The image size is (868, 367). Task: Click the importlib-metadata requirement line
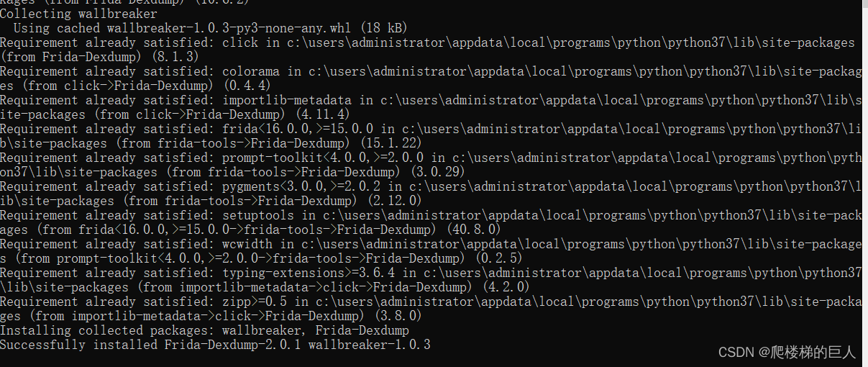[x=431, y=107]
